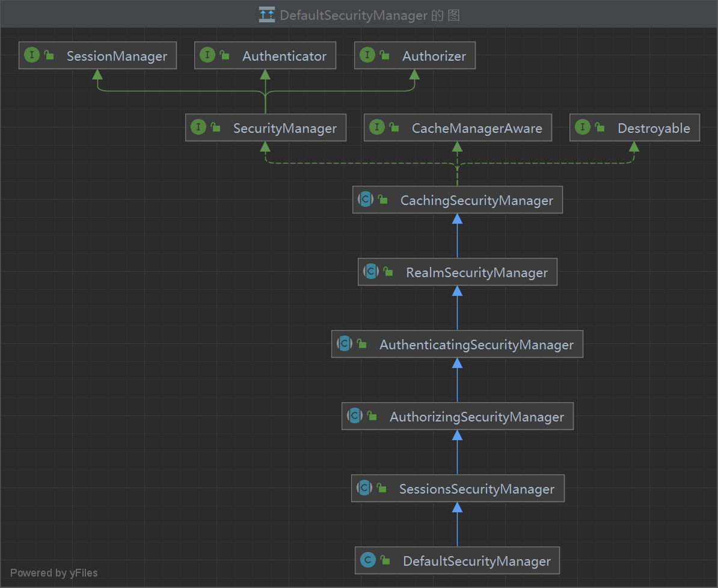
Task: Select the AuthorizingSecurityManager node label
Action: [x=477, y=417]
